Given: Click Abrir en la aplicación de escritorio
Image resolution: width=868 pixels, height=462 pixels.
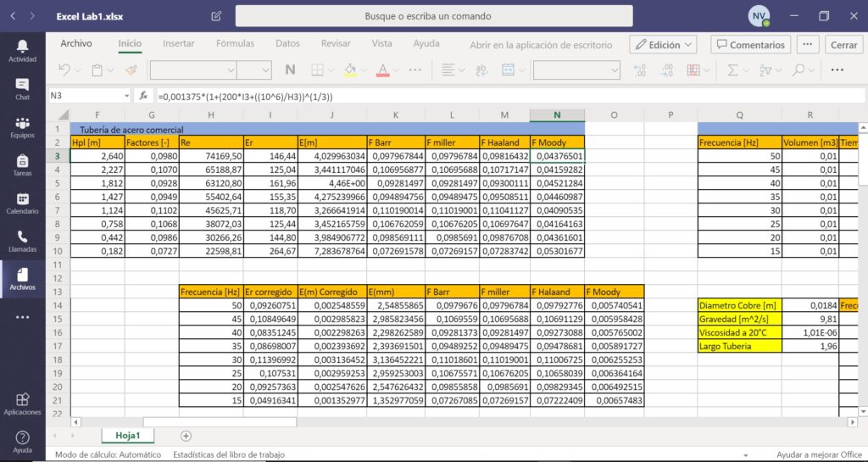Looking at the screenshot, I should (541, 45).
